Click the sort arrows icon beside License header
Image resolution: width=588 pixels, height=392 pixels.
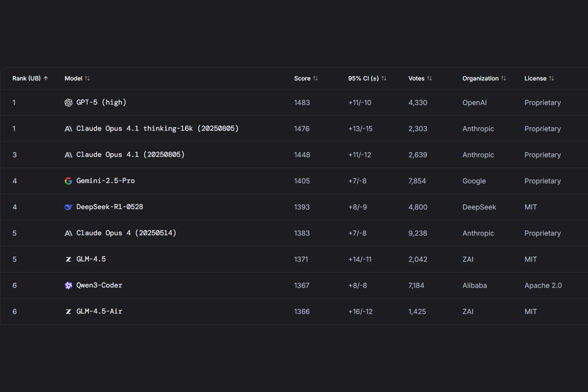(x=551, y=78)
